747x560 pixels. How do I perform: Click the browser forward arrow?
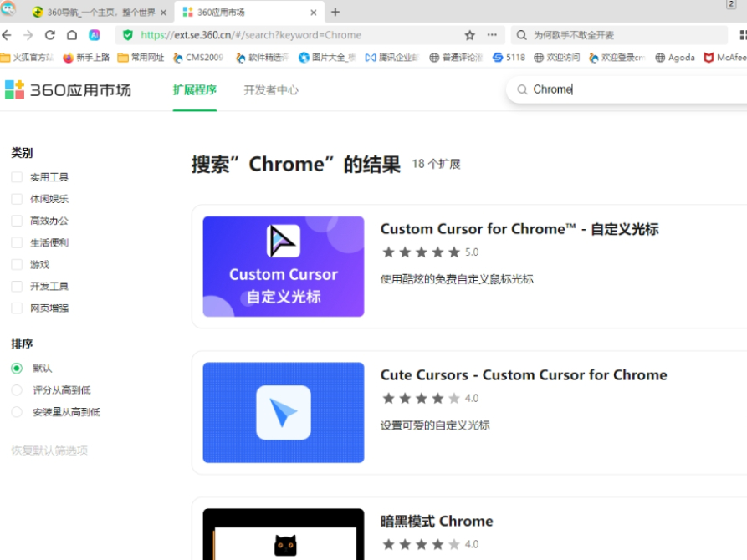tap(28, 35)
